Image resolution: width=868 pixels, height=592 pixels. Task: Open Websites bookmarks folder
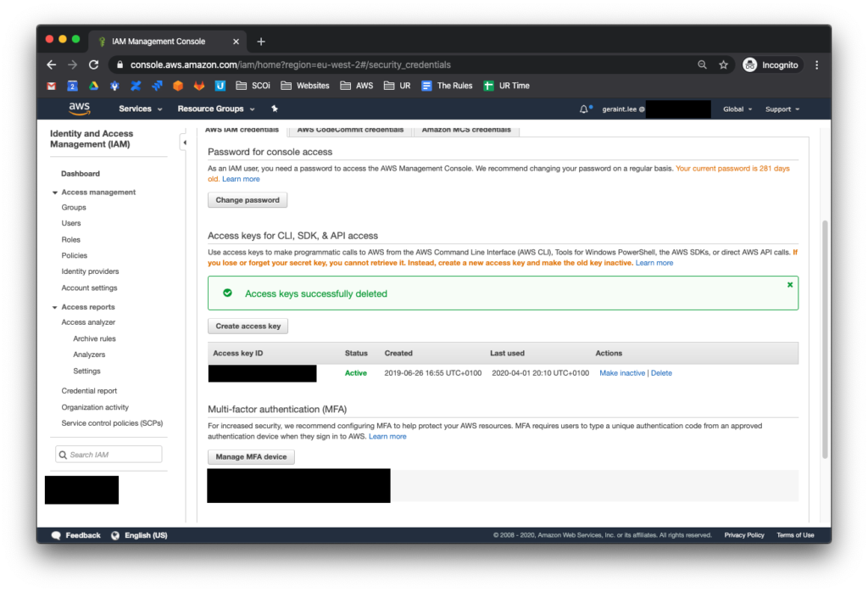click(305, 86)
